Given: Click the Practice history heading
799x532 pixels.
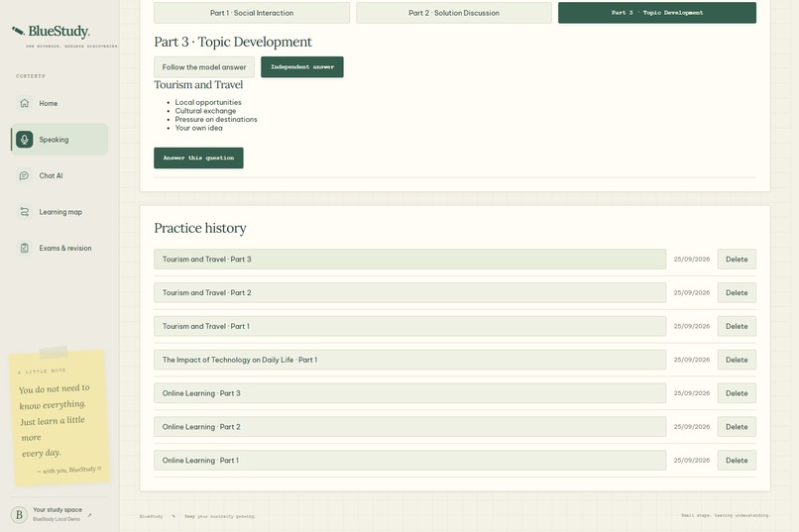Looking at the screenshot, I should point(200,228).
